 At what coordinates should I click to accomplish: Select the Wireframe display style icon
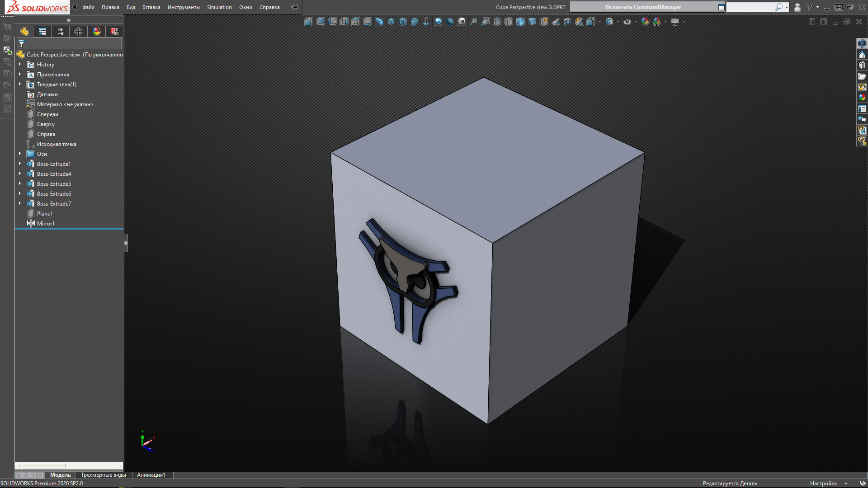pos(497,22)
